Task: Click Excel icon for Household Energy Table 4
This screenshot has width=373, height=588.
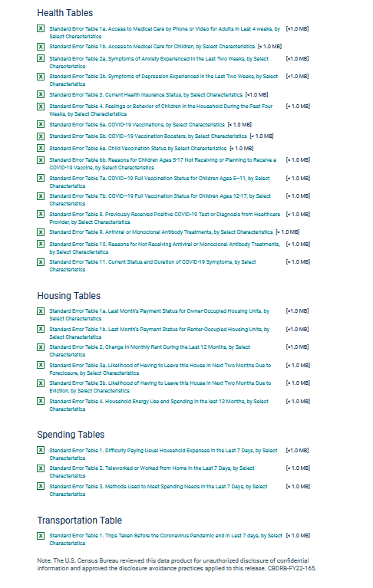Action: coord(41,401)
